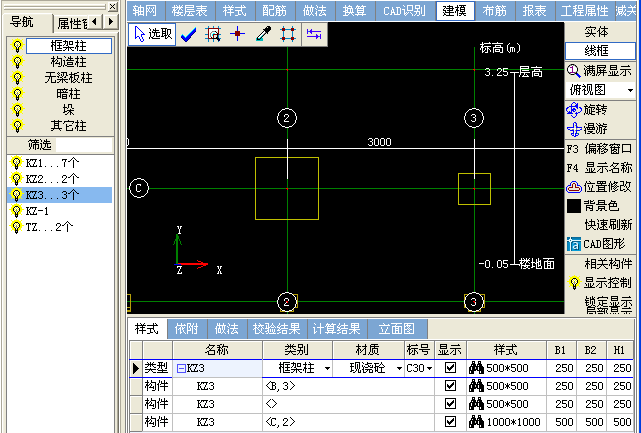Select KZ-1 in the component list

[37, 211]
